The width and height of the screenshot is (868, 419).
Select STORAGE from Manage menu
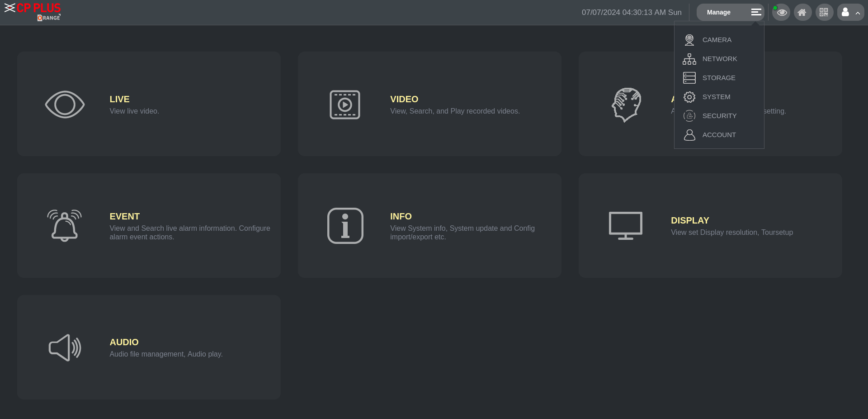pyautogui.click(x=719, y=78)
